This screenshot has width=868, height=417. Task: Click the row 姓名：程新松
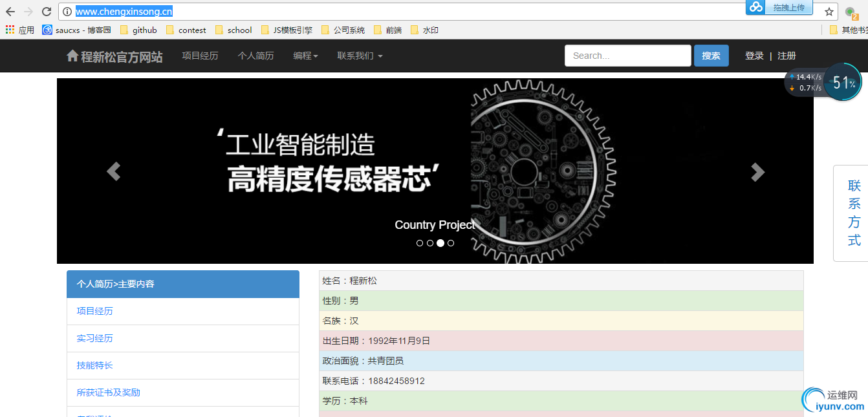point(561,281)
